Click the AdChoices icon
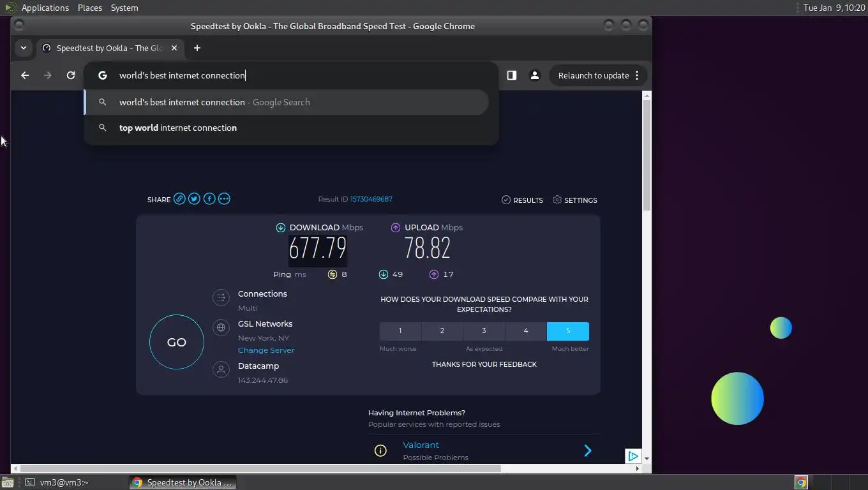This screenshot has height=490, width=868. [x=632, y=456]
